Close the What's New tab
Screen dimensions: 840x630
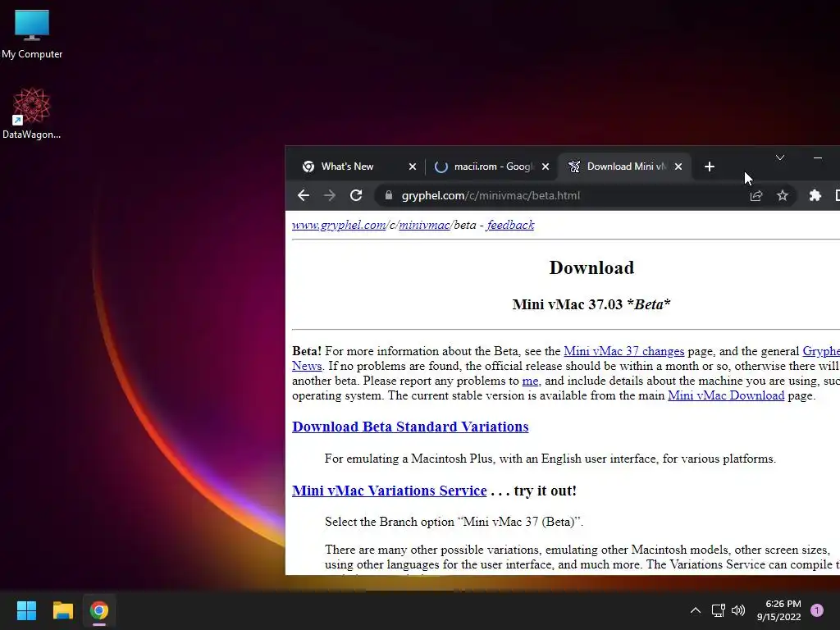point(413,167)
